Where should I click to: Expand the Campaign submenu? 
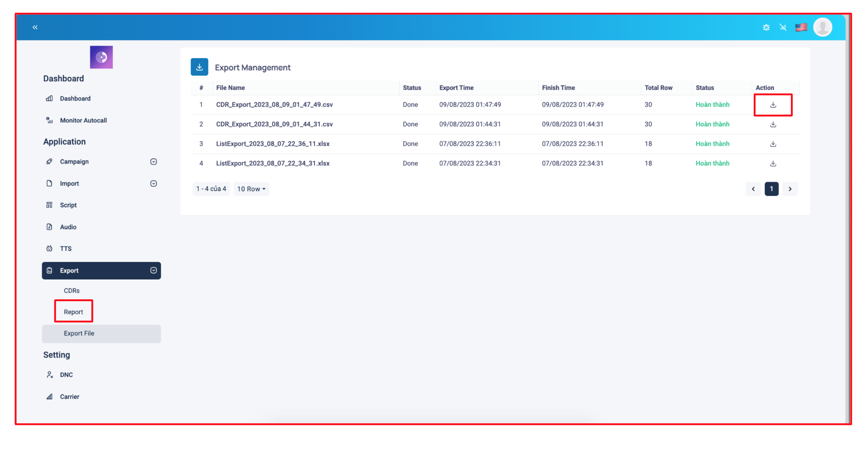(153, 162)
